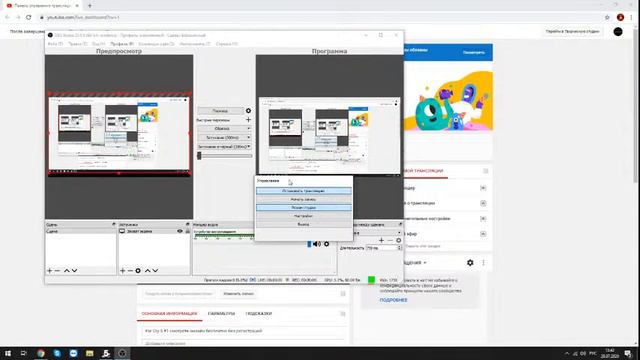The image size is (640, 360).
Task: Click Start Recording in Controls dock
Action: 304,199
